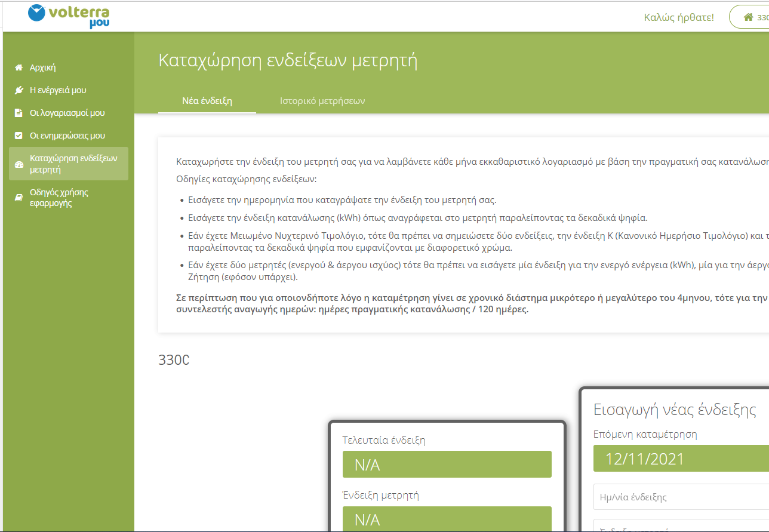Switch to the Νέα ένδειξη tab

click(207, 101)
